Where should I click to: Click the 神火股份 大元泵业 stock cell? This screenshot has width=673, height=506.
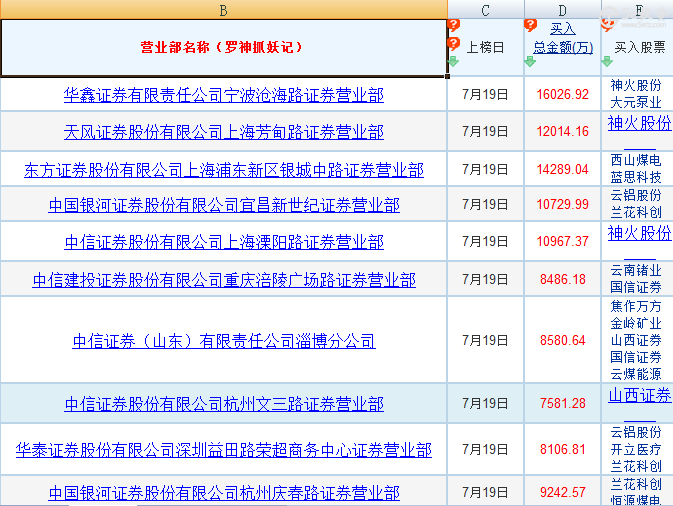(636, 94)
